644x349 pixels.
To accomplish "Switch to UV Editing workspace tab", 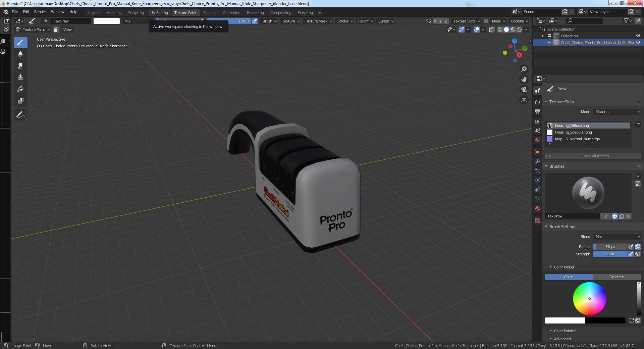I will click(x=159, y=13).
